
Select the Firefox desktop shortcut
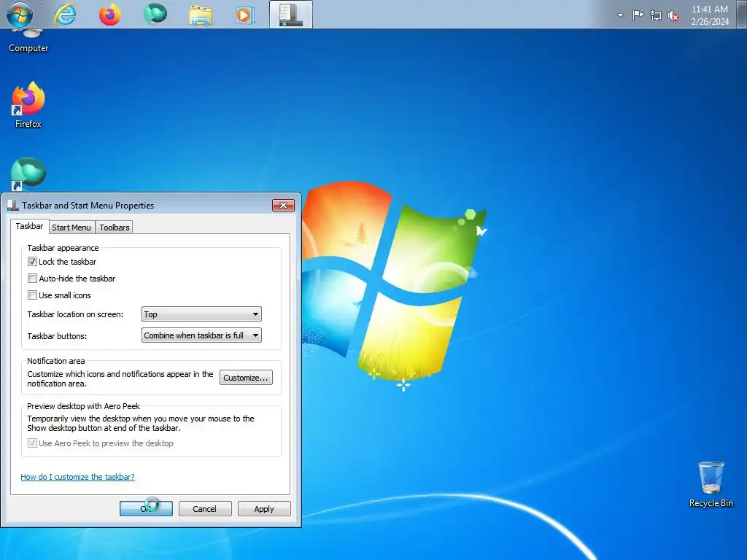click(28, 105)
